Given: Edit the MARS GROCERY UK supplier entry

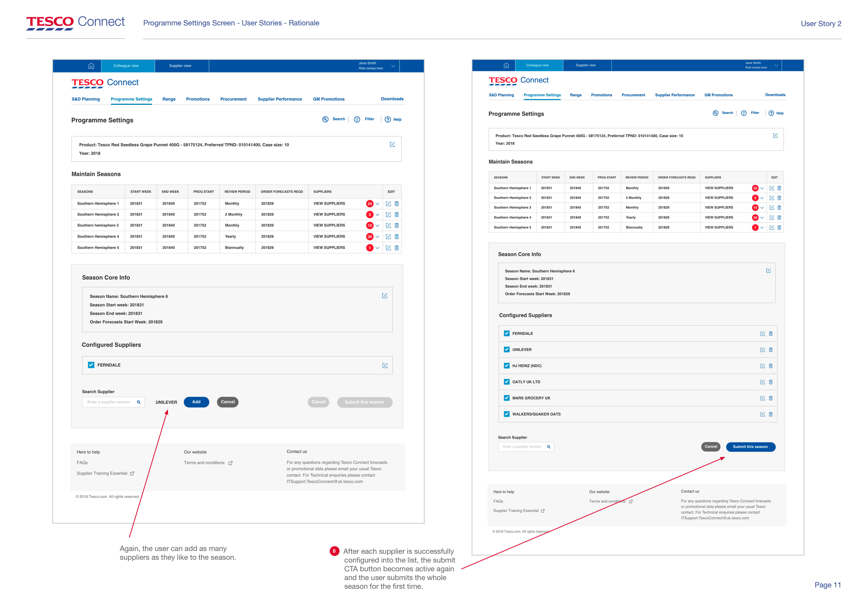Looking at the screenshot, I should pos(762,398).
